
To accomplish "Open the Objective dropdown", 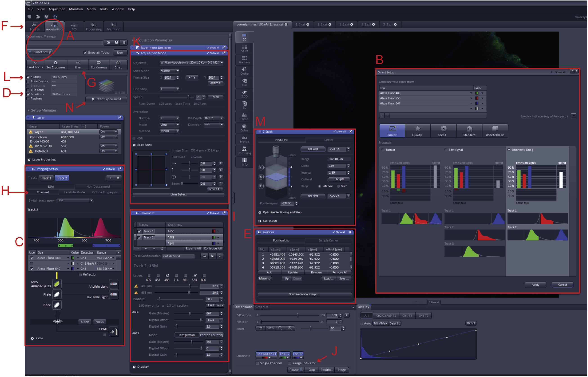I will 222,63.
